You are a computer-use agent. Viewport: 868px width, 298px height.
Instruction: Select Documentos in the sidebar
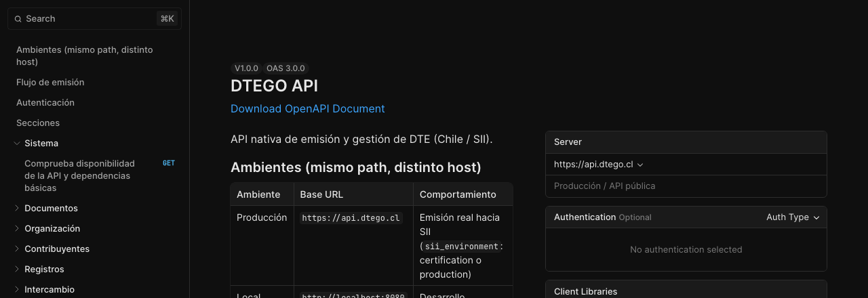pos(51,208)
